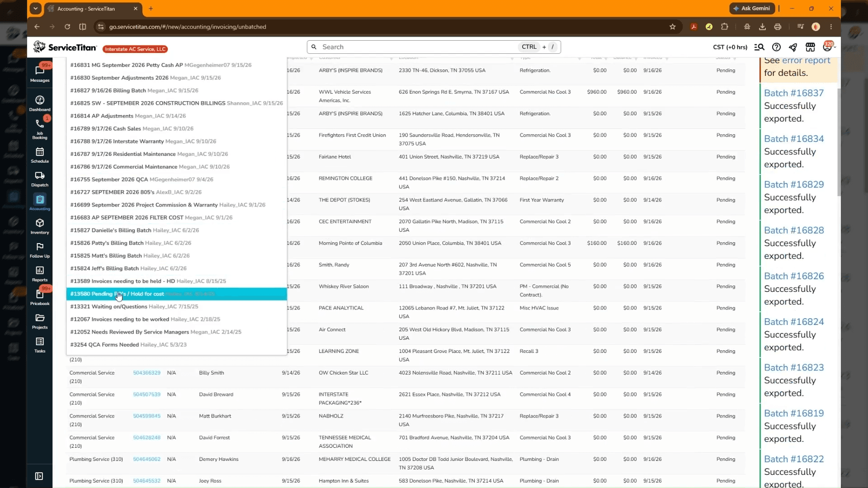868x488 pixels.
Task: Pick #16825 SW September 2026 Construction Billings
Action: (176, 103)
